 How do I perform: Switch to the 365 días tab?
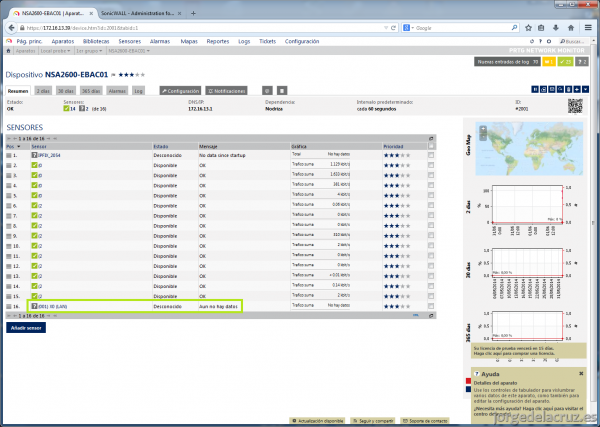click(x=91, y=91)
